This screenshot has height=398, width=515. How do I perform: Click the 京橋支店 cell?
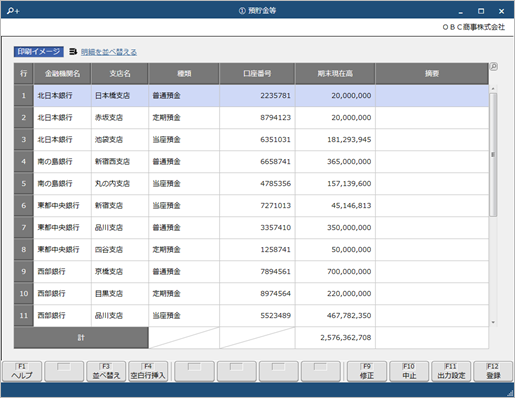pos(120,272)
